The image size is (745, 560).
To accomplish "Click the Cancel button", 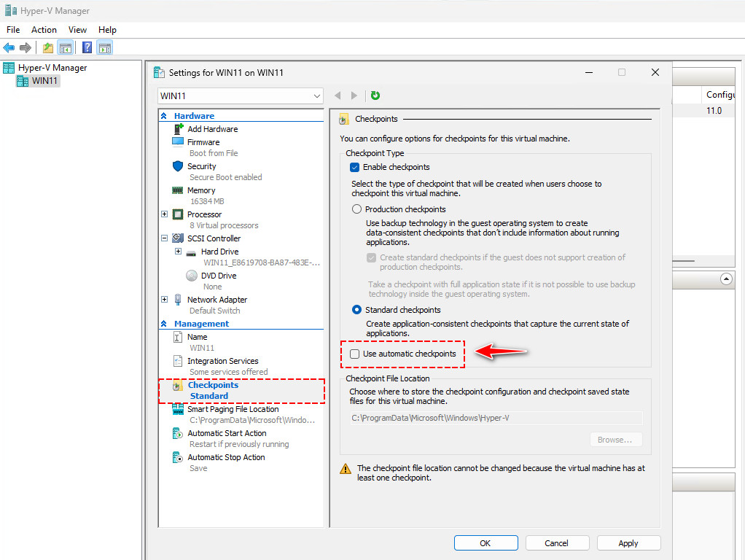I will (x=557, y=543).
